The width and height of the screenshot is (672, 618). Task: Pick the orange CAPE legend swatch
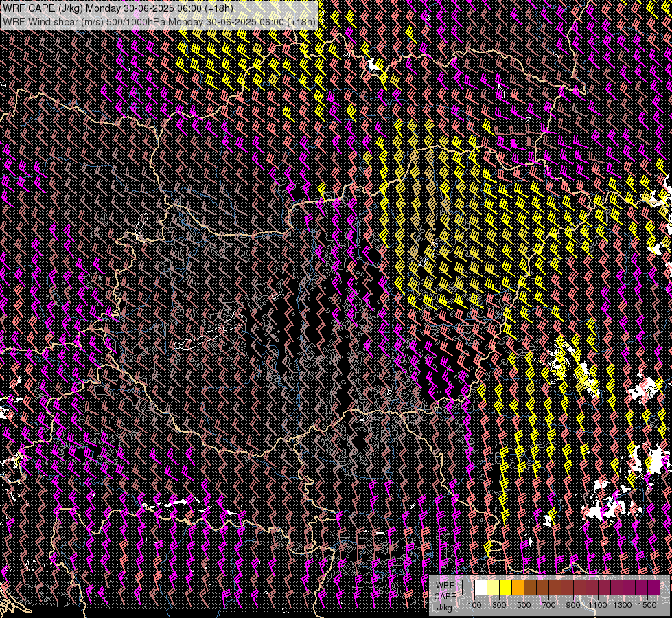pyautogui.click(x=518, y=588)
